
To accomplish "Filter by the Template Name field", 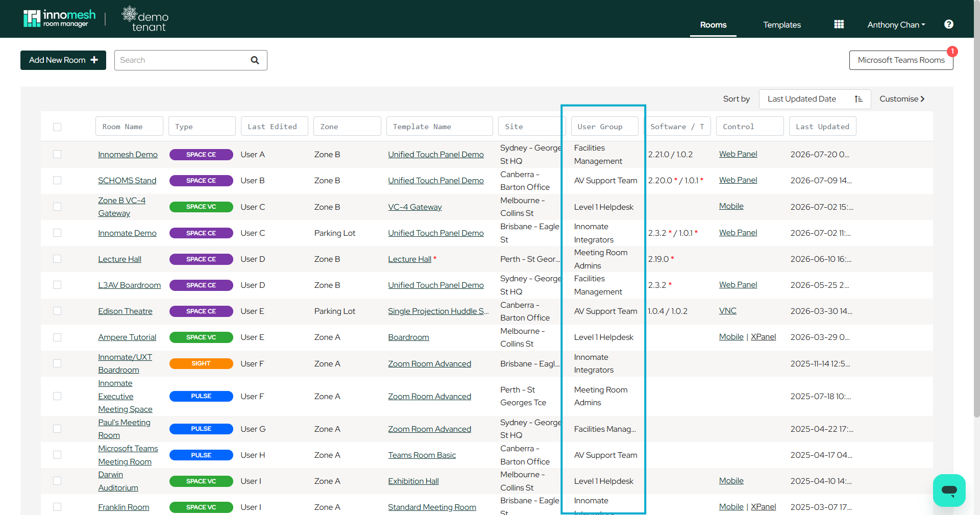I will click(x=439, y=126).
